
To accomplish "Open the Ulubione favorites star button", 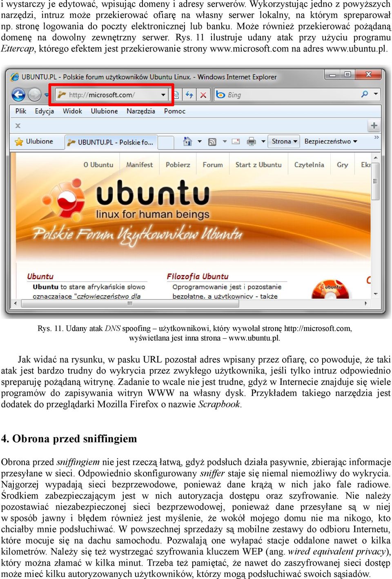I will coord(34,141).
